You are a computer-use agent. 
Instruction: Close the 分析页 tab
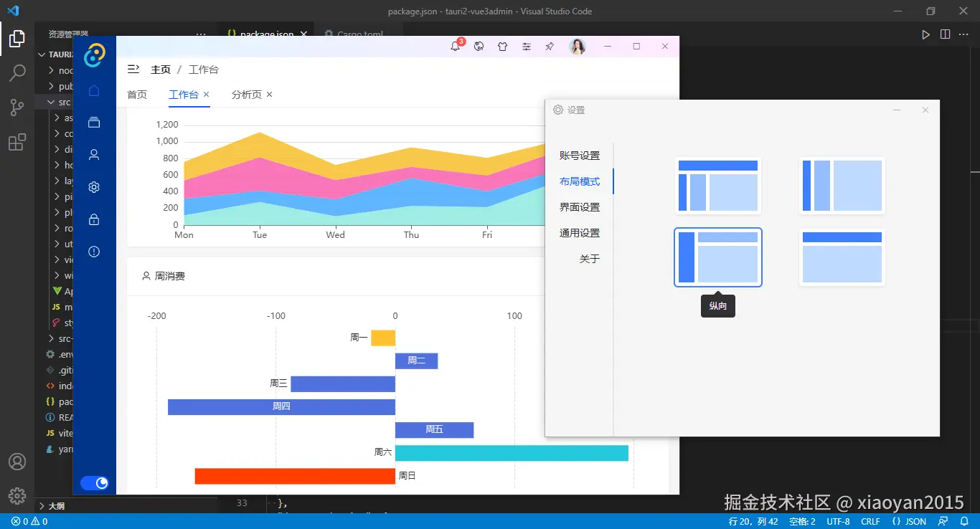coord(270,95)
